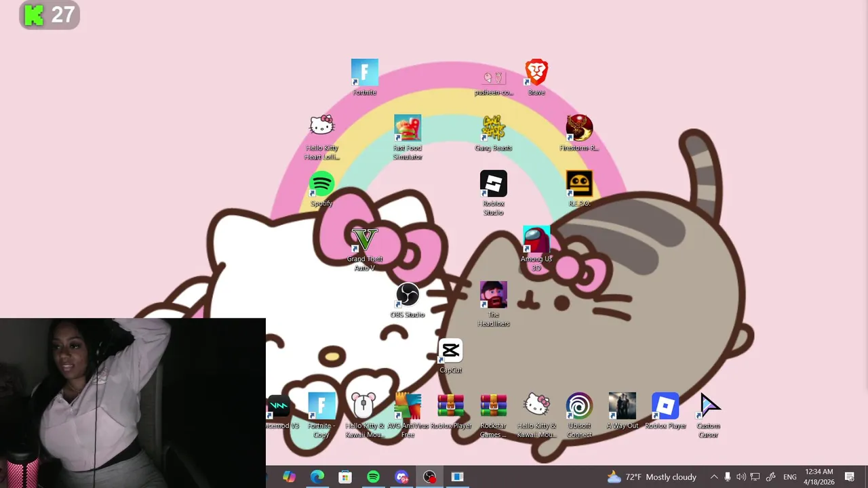Open the Firestorm-R desktop shortcut
868x488 pixels.
coord(578,133)
